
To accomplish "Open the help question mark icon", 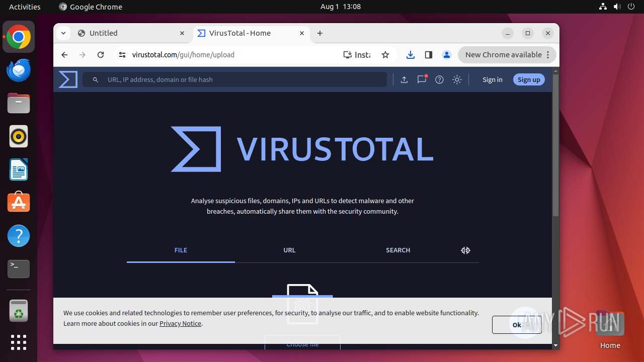I will pos(439,79).
